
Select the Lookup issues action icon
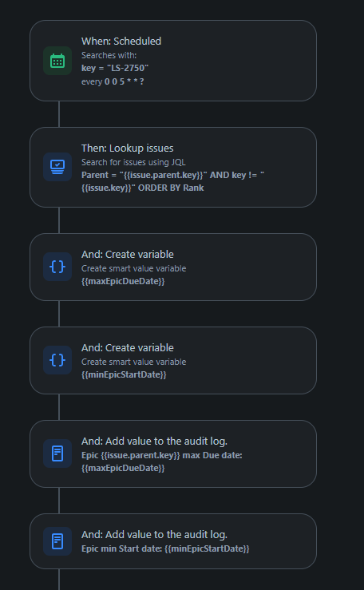click(x=57, y=167)
